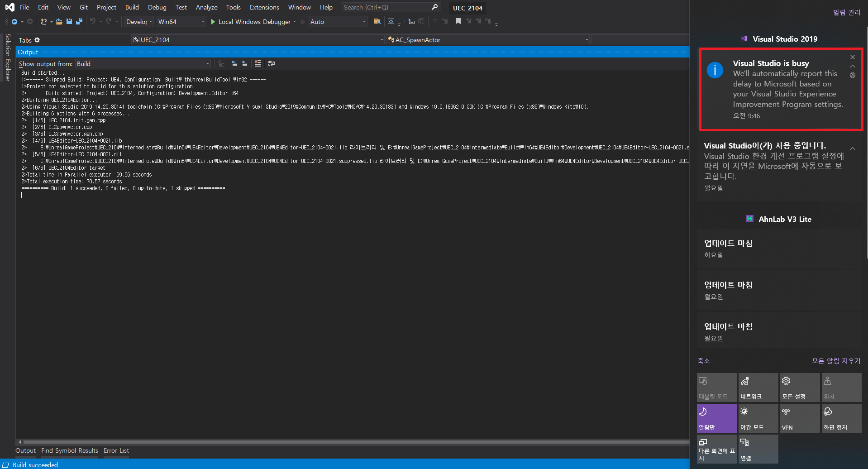Open the solution configuration Develop dropdown
This screenshot has height=469, width=868.
click(139, 22)
